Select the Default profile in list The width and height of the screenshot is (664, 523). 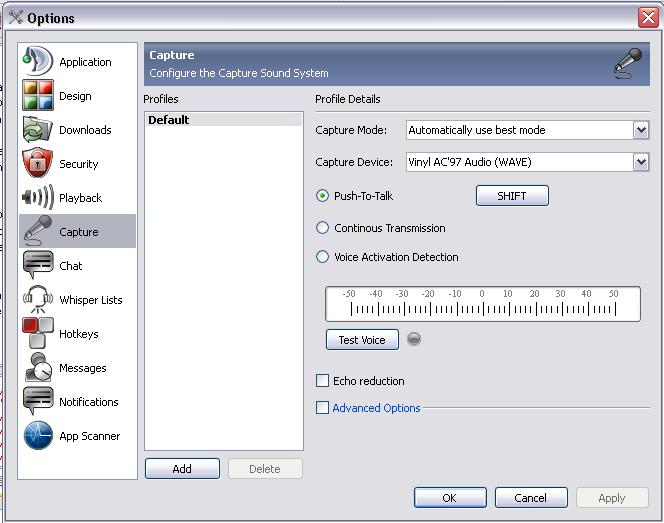(224, 120)
